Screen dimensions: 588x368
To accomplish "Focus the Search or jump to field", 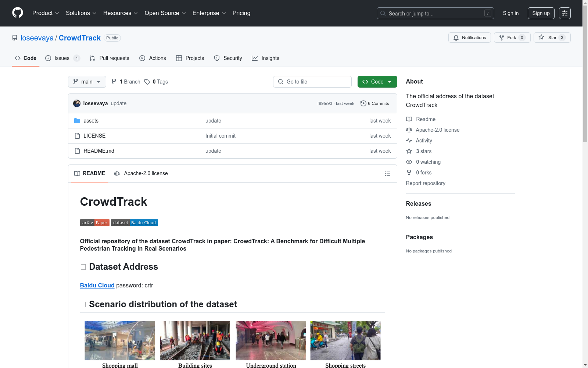I will (435, 13).
